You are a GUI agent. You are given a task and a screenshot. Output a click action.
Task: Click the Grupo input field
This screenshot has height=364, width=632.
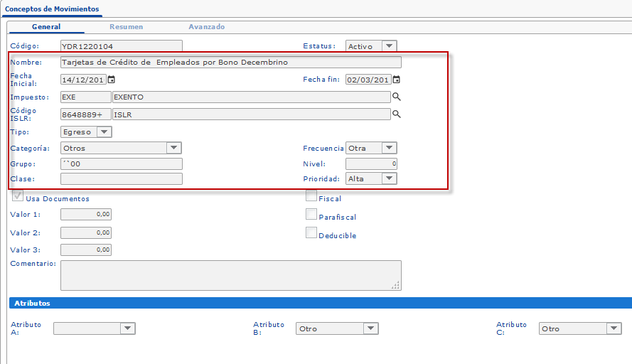coord(122,164)
